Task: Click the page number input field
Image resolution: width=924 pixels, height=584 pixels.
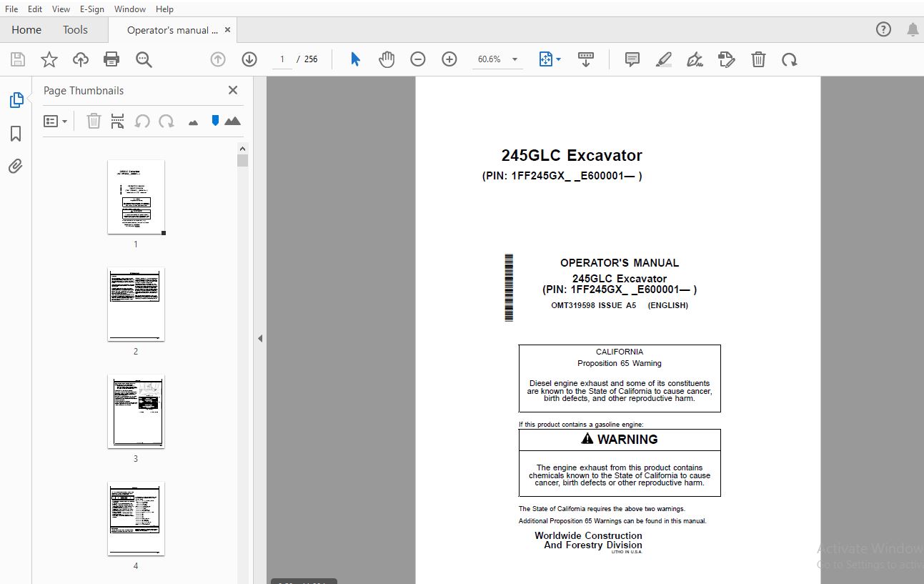Action: pos(282,59)
